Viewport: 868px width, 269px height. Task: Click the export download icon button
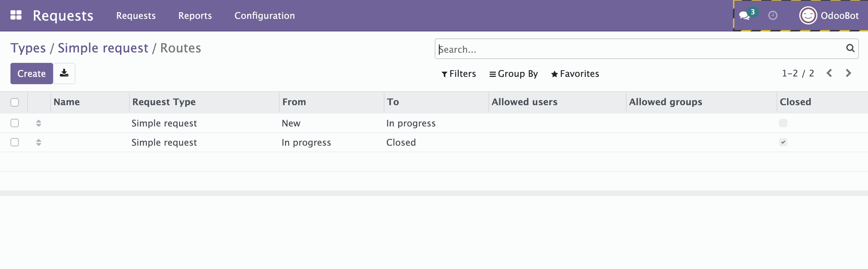pyautogui.click(x=64, y=73)
